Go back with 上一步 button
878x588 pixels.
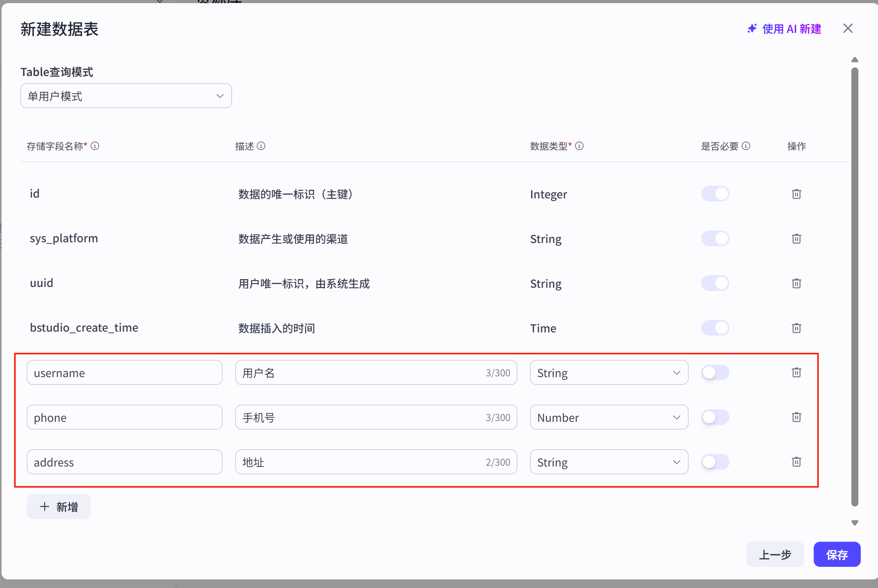pos(775,554)
